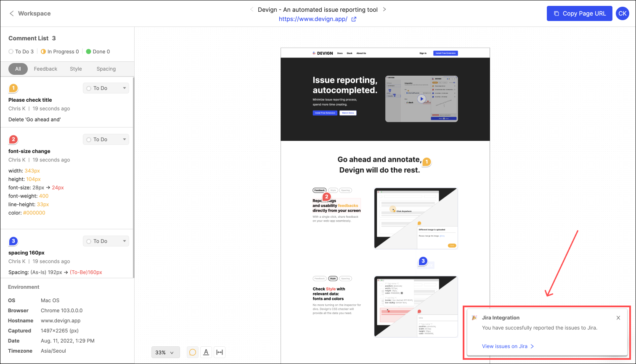Switch to the Feedback tab
The image size is (636, 364).
coord(45,69)
